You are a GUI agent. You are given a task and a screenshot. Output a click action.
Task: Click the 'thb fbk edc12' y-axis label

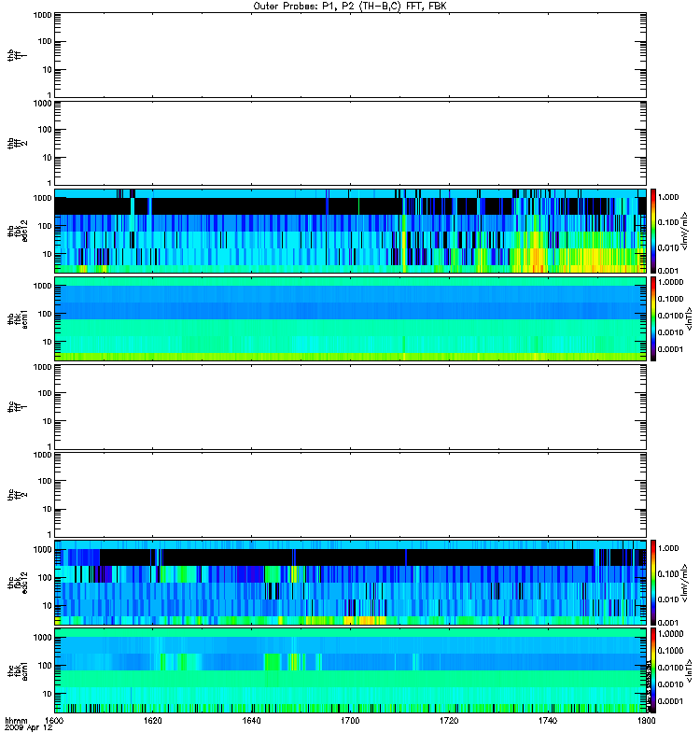pos(18,231)
